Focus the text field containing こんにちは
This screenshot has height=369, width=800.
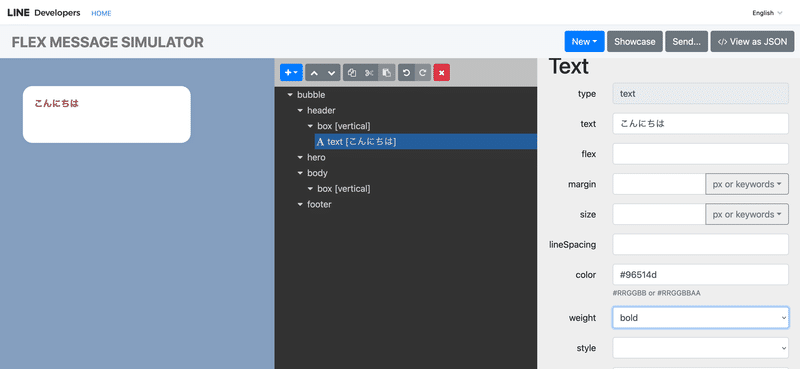[701, 124]
